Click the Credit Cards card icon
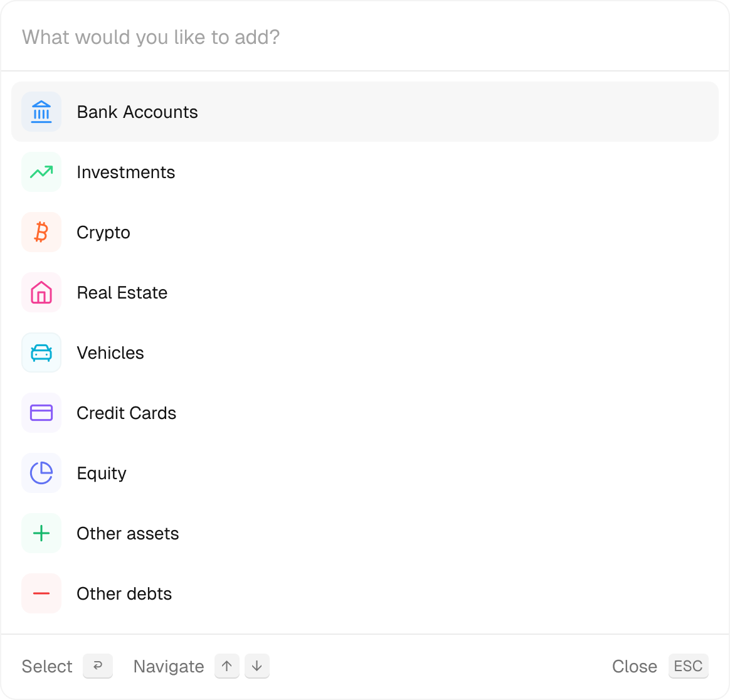 click(x=41, y=413)
